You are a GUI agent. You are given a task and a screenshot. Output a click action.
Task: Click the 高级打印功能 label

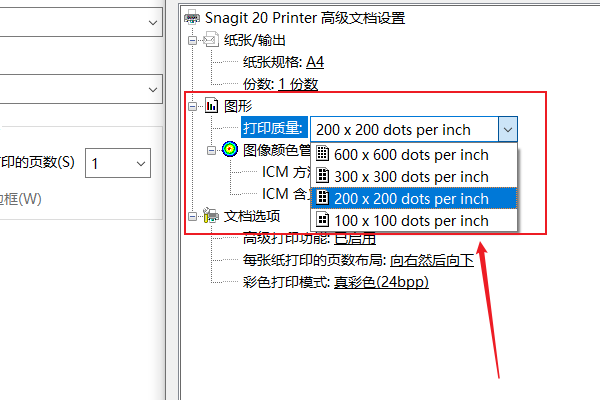tap(287, 239)
